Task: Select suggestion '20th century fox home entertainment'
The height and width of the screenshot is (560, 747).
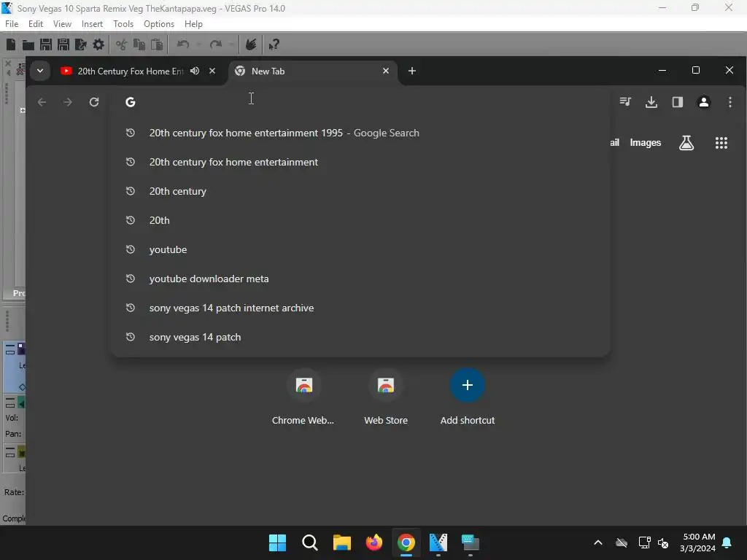Action: pos(360,162)
